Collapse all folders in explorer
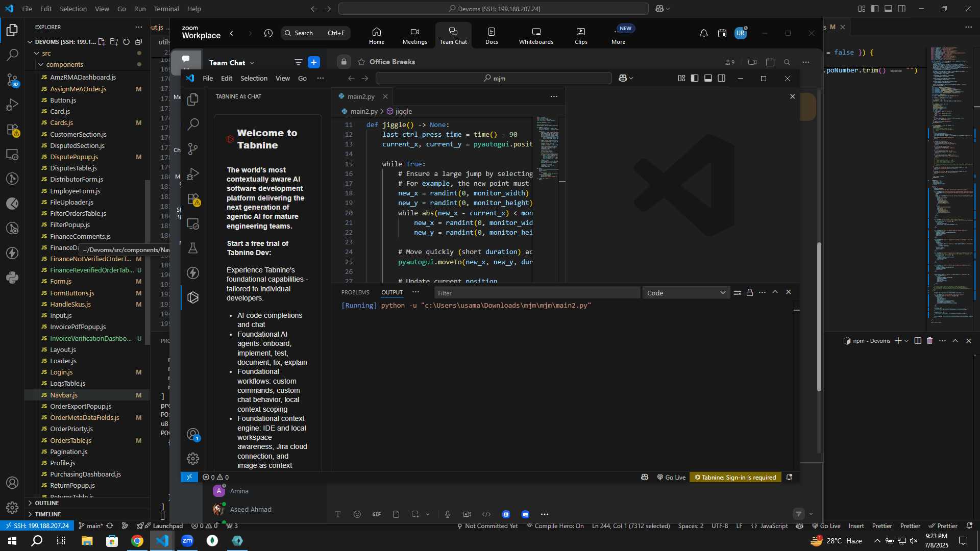 pyautogui.click(x=138, y=42)
